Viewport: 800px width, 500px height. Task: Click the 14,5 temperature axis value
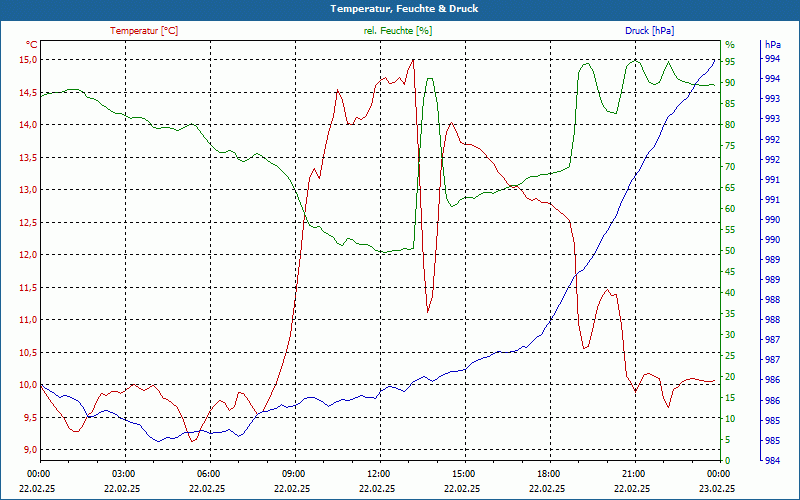pyautogui.click(x=29, y=92)
